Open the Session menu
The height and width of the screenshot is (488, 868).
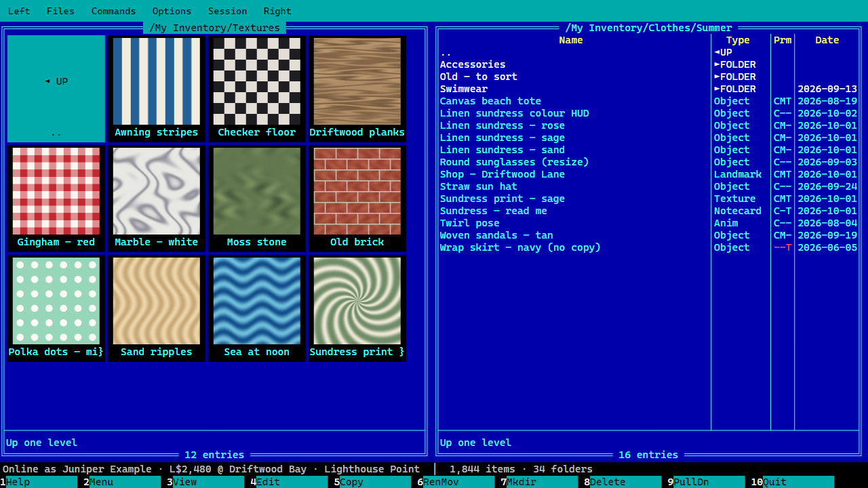tap(227, 11)
